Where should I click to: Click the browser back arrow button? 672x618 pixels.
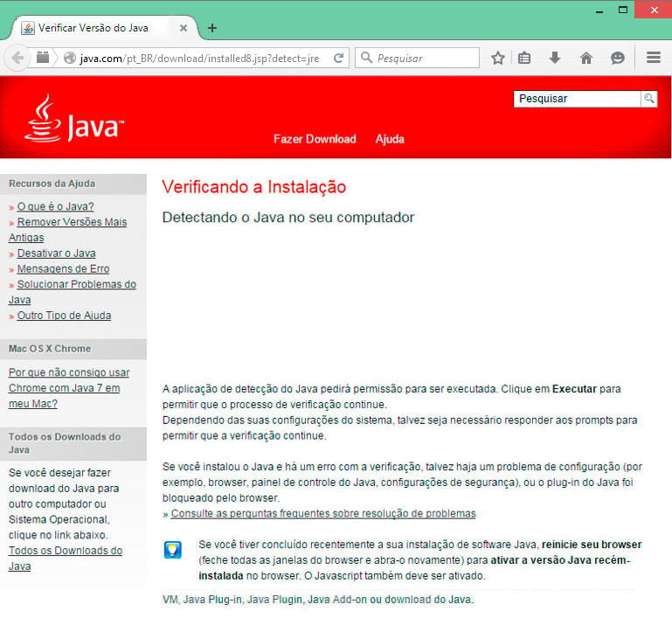tap(17, 58)
